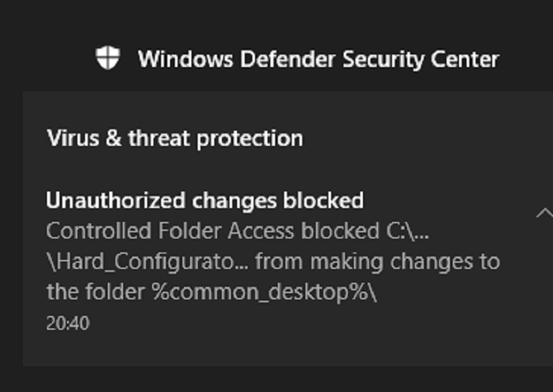Click the words 'the folder' in the message
553x392 pixels.
[95, 292]
